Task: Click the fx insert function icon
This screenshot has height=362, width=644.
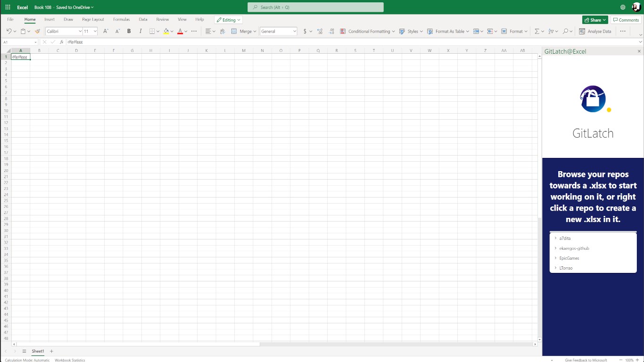Action: (x=62, y=42)
